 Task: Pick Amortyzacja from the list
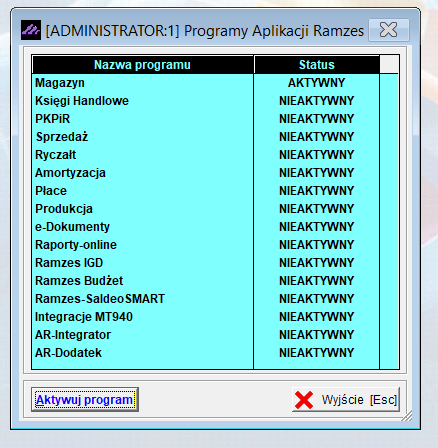pyautogui.click(x=206, y=173)
